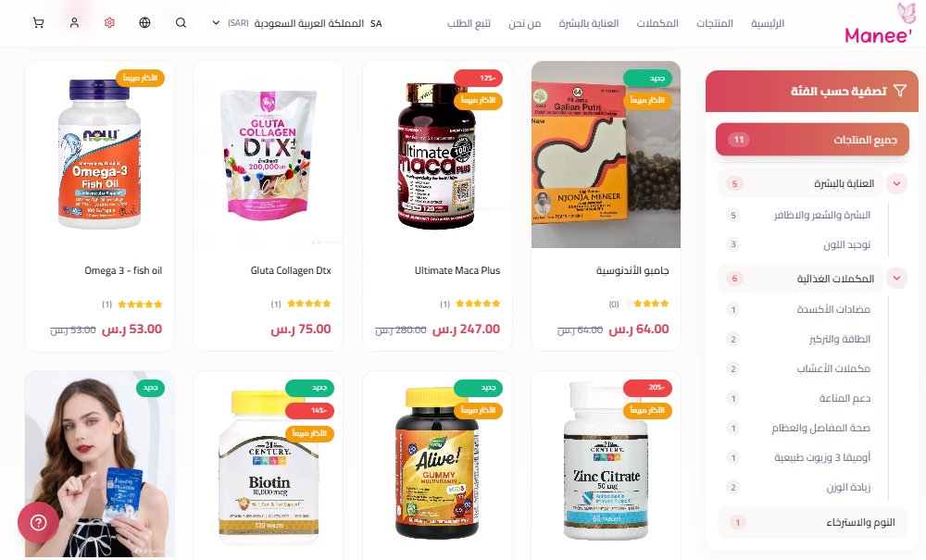Click the filter funnel icon in sidebar header
This screenshot has width=926, height=560.
(x=899, y=91)
